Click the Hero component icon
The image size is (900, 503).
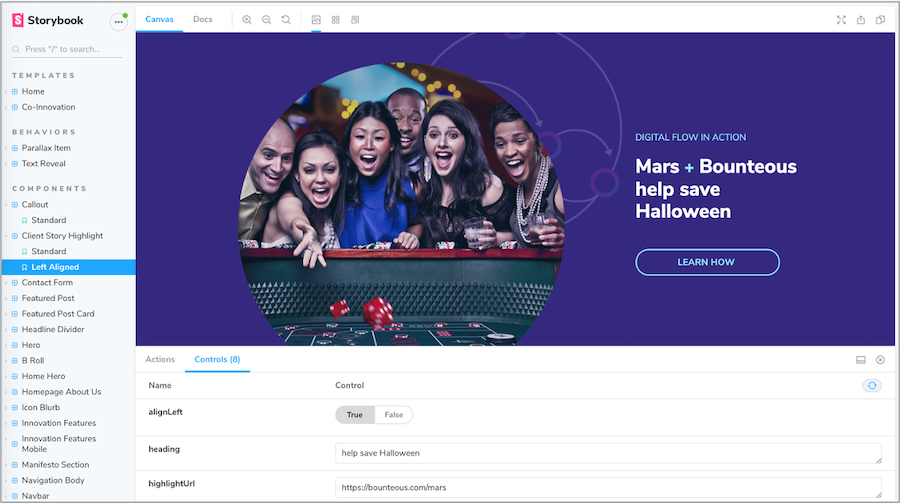(x=15, y=345)
